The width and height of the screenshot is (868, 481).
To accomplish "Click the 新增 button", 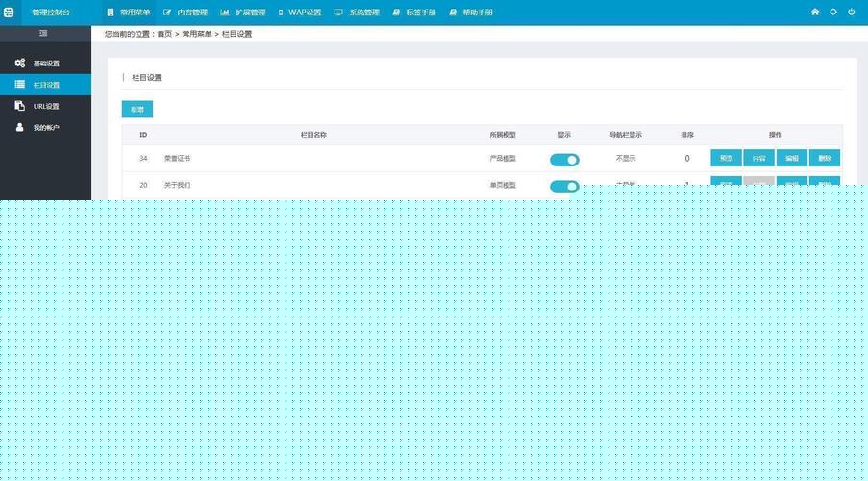I will [137, 109].
